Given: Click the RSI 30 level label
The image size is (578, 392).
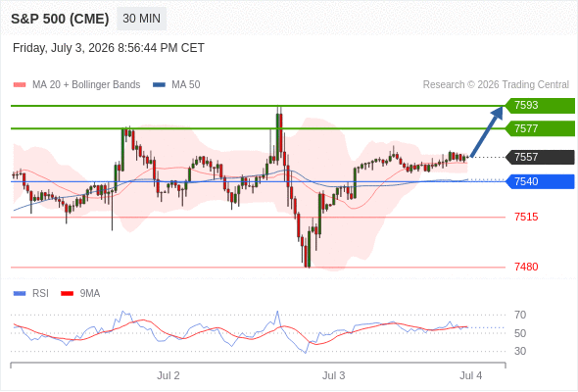Looking at the screenshot, I should coord(520,351).
